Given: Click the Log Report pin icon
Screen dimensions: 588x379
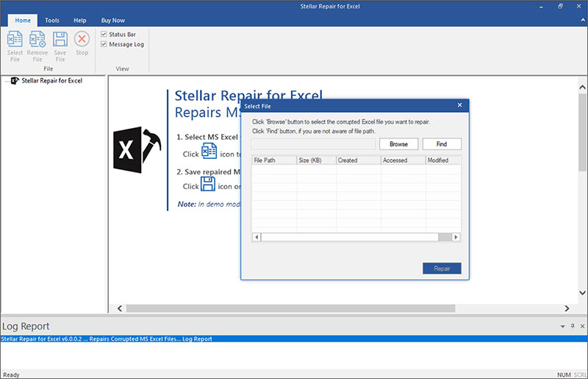Looking at the screenshot, I should [573, 326].
